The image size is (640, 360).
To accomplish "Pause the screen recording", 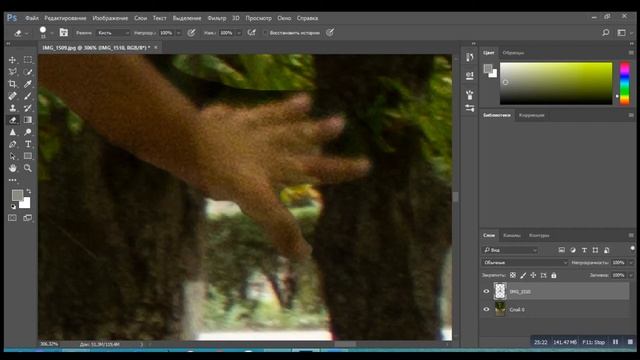I will coord(616,342).
